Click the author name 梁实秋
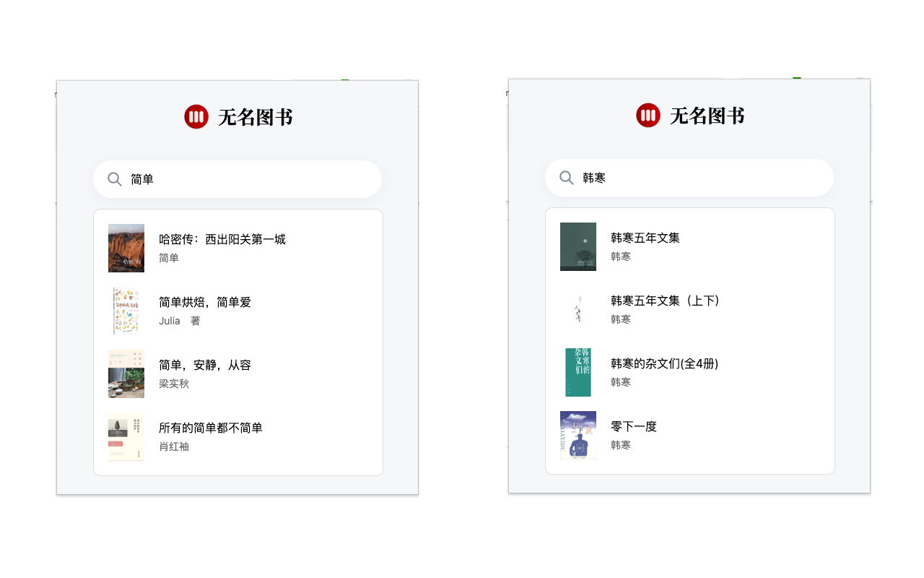Viewport: 924px width, 578px height. coord(173,384)
